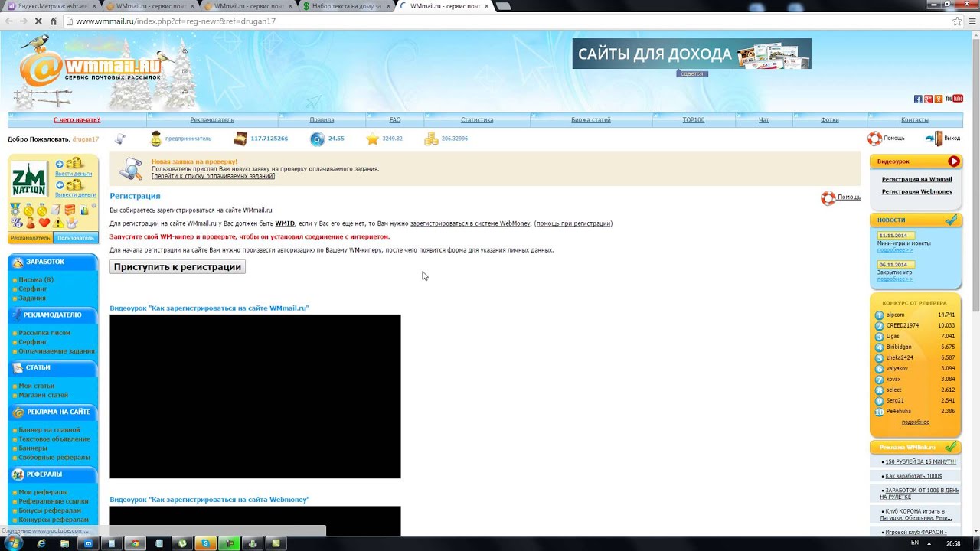The width and height of the screenshot is (980, 551).
Task: Open uTorrent from the taskbar
Action: pyautogui.click(x=182, y=543)
